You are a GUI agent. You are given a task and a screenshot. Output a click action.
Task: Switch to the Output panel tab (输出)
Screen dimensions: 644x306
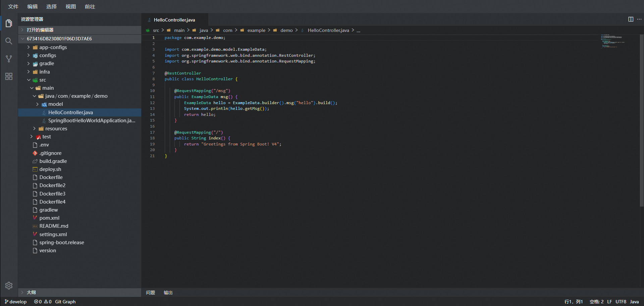point(168,293)
